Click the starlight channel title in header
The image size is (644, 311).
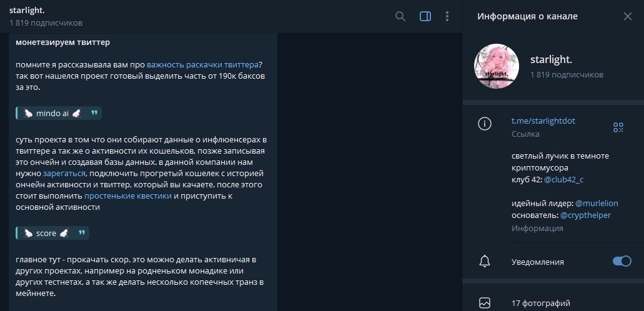click(x=27, y=11)
